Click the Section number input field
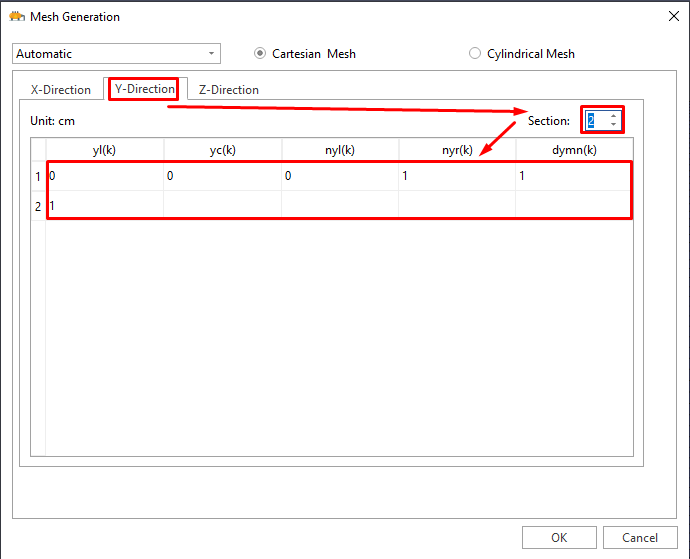The height and width of the screenshot is (559, 690). tap(597, 121)
